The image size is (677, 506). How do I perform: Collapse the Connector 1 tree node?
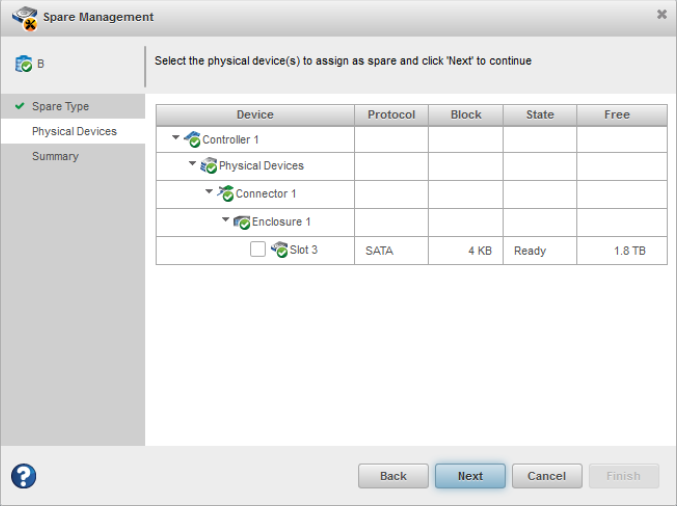pos(209,192)
